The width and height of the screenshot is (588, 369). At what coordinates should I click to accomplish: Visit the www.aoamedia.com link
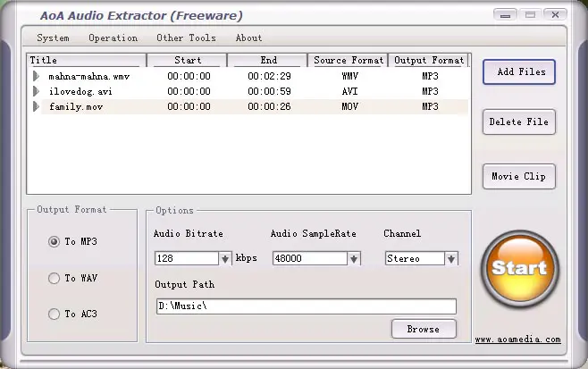[517, 340]
